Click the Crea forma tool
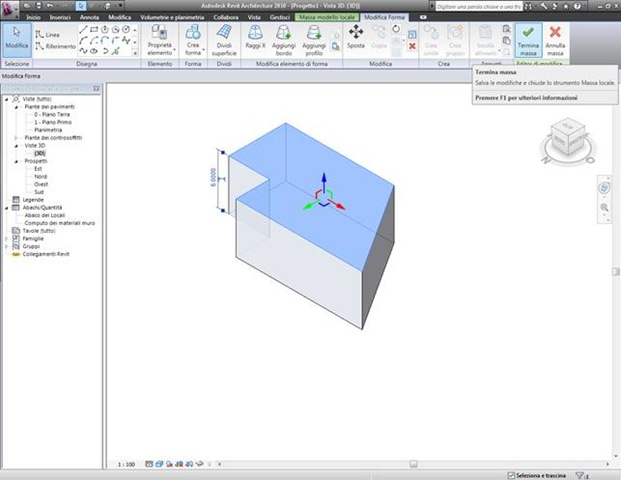 tap(193, 40)
